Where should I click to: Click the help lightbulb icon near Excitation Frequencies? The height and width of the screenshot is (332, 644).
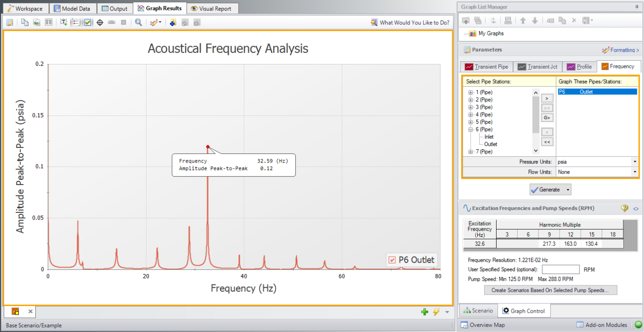click(625, 208)
